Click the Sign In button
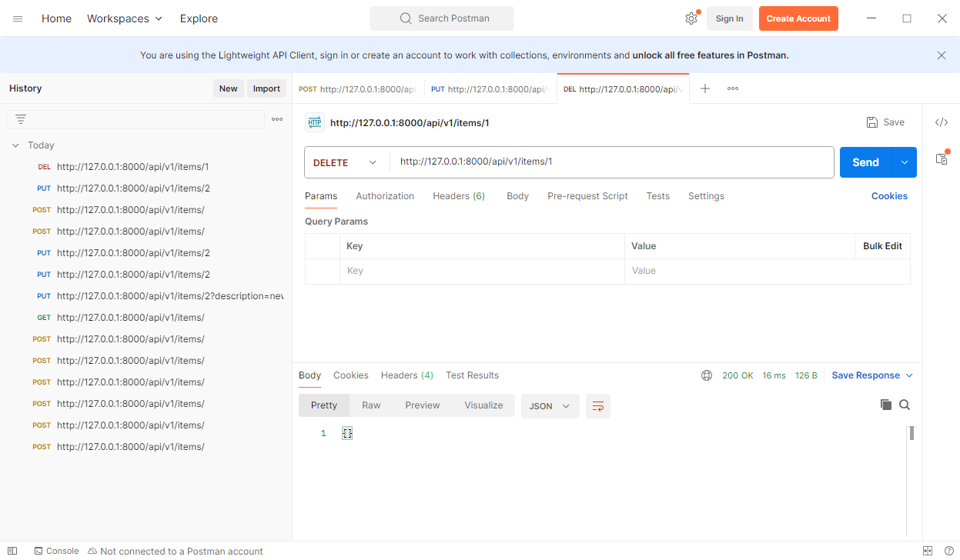Viewport: 960px width, 560px height. (729, 18)
